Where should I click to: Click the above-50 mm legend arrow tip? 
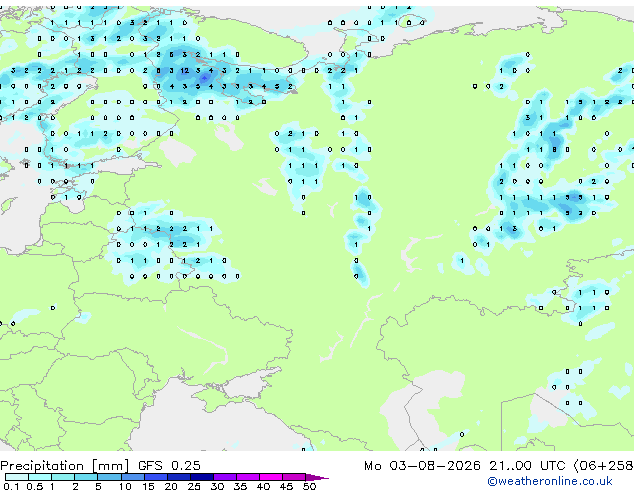pyautogui.click(x=317, y=477)
